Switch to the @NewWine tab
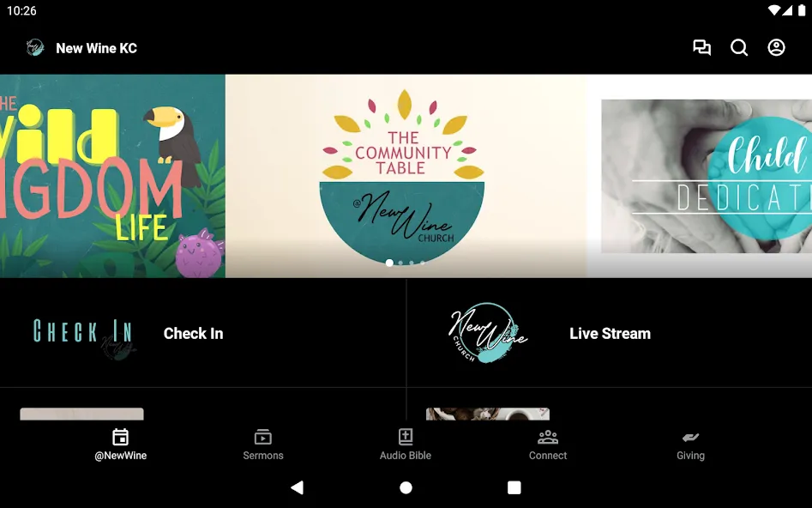The width and height of the screenshot is (812, 508). click(121, 444)
